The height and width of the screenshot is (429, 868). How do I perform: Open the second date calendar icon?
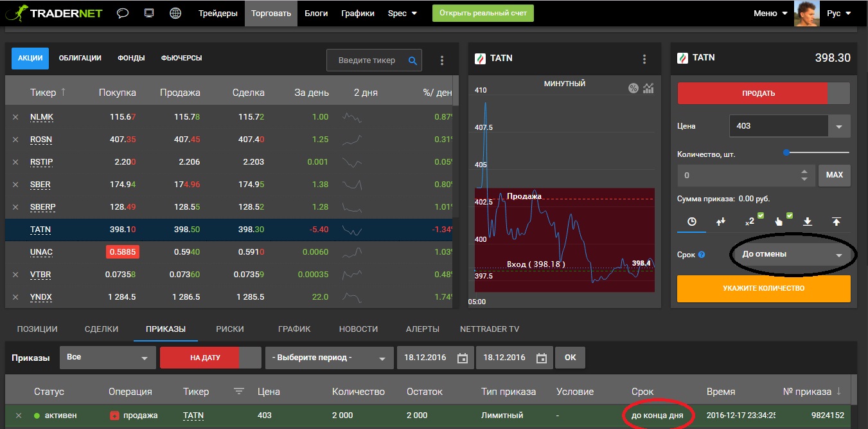coord(542,358)
